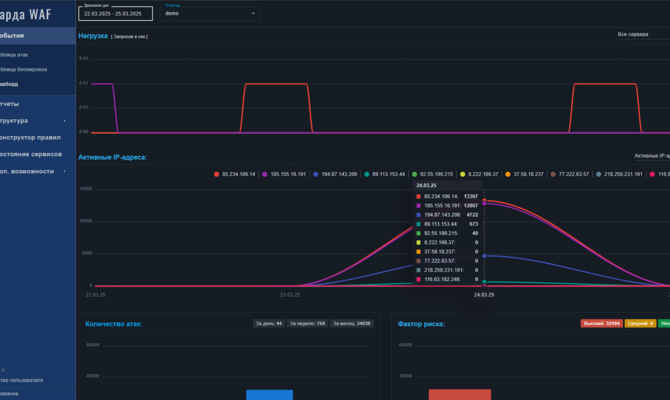This screenshot has width=670, height=400.
Task: Click tooltip row 116.63.182.248: 0
Action: (447, 279)
